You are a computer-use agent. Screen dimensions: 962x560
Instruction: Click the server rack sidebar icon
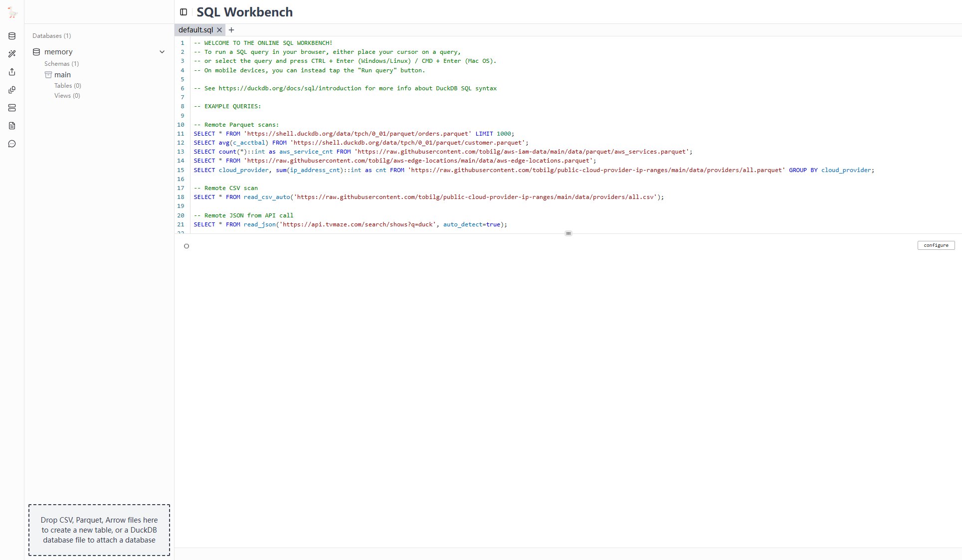coord(12,108)
